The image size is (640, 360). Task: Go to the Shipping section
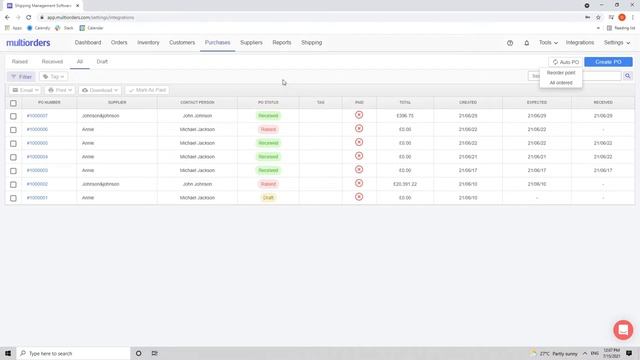pos(311,42)
